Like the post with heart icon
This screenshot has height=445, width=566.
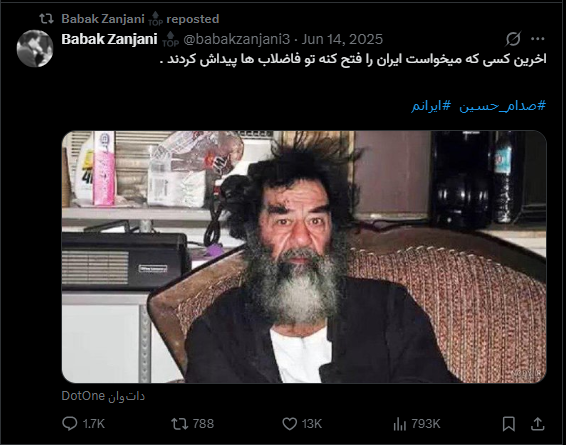(289, 424)
